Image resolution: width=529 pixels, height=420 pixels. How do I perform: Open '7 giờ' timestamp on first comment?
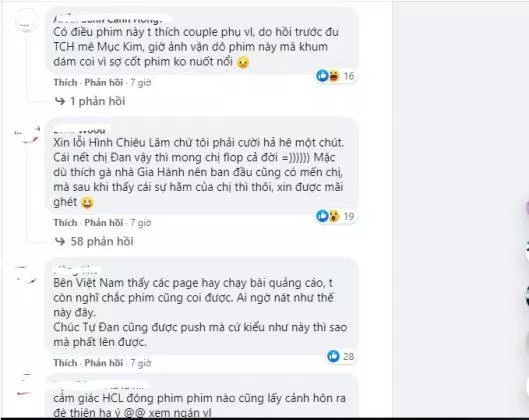141,83
